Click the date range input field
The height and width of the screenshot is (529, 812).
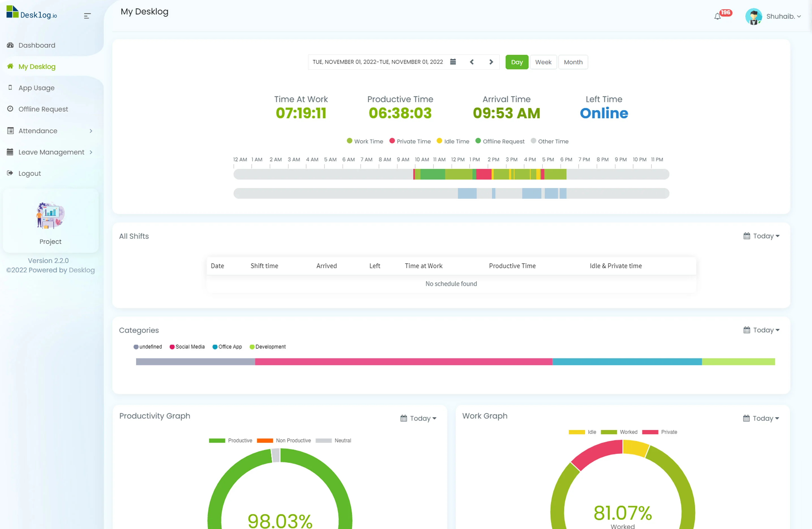(x=378, y=62)
